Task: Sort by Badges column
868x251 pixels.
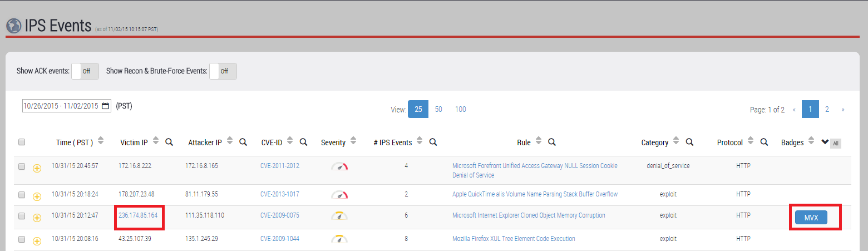Action: pos(811,141)
